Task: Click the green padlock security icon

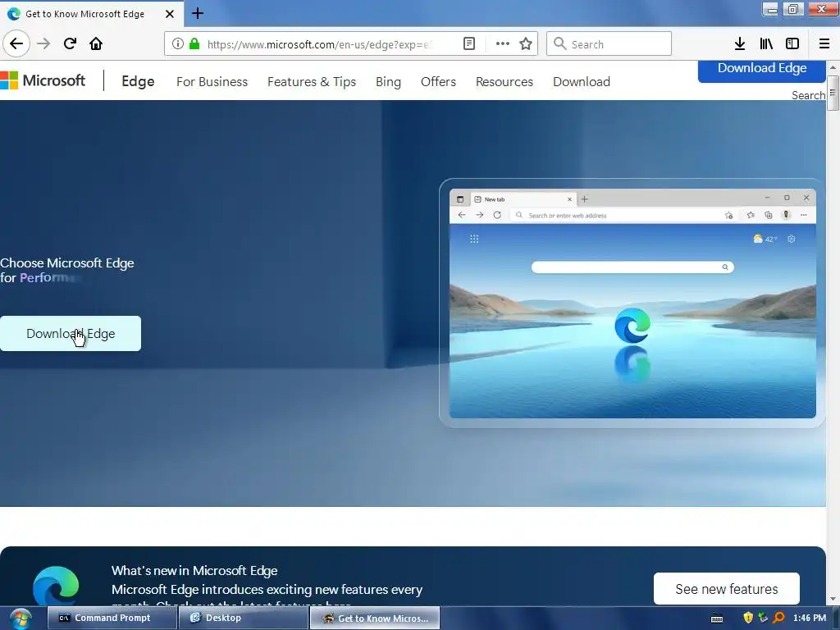Action: (x=194, y=44)
